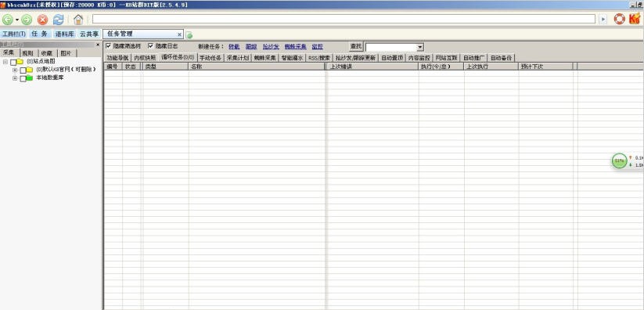The image size is (644, 310).
Task: Expand the 本地数据库 tree node
Action: coord(15,78)
